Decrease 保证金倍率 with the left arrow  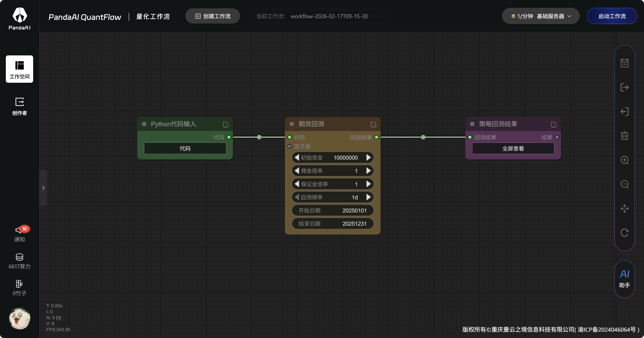click(x=297, y=184)
